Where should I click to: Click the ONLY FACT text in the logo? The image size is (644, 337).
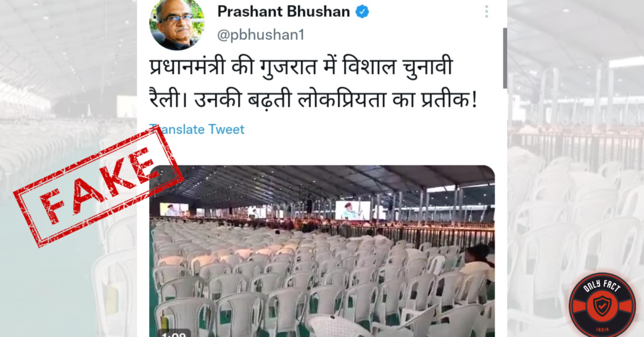pos(601,288)
